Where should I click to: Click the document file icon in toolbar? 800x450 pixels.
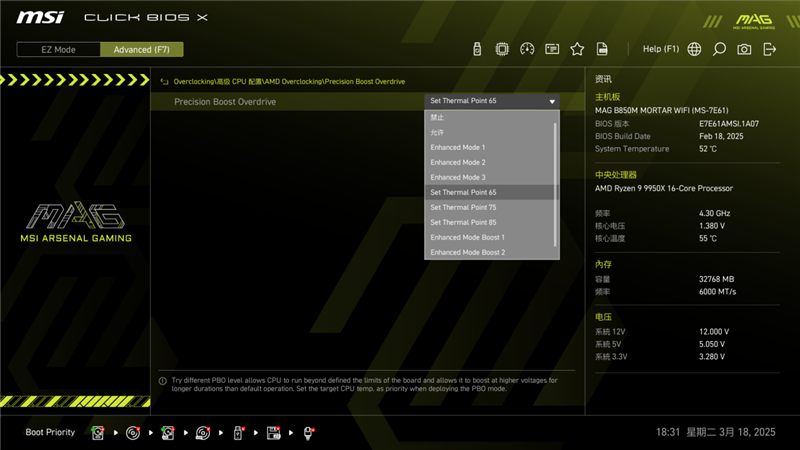pos(602,49)
